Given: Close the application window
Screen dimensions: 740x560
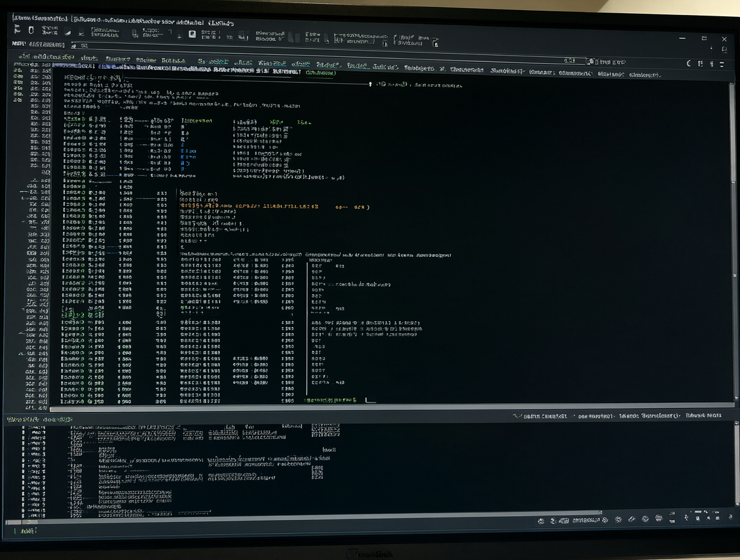Looking at the screenshot, I should 724,39.
